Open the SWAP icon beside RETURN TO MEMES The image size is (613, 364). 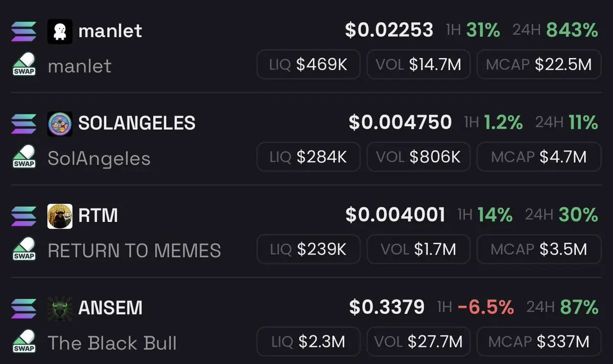coord(24,249)
